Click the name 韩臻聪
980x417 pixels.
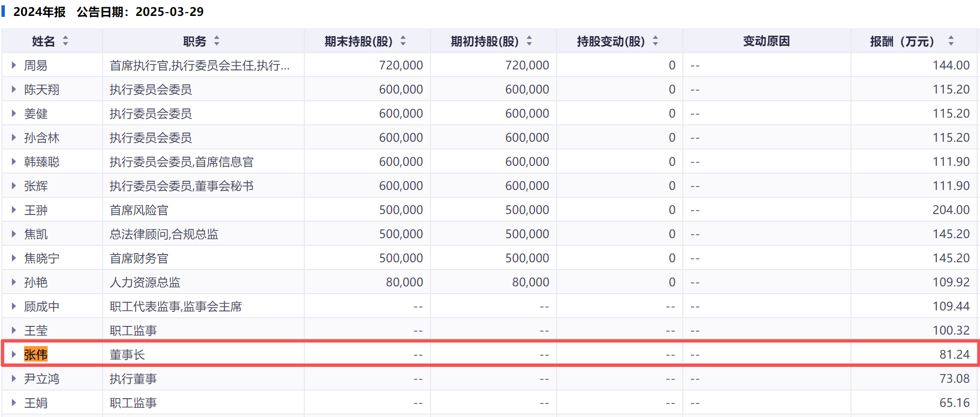point(42,162)
